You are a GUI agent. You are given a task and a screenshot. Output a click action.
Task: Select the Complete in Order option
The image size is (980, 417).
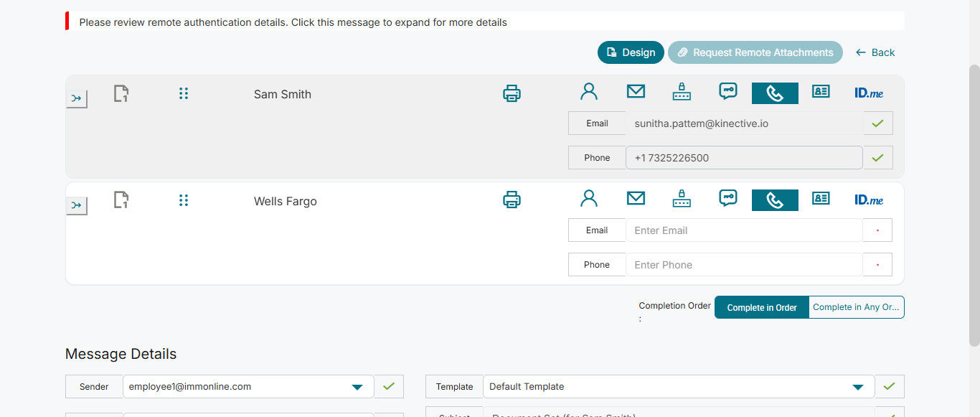[x=762, y=307]
